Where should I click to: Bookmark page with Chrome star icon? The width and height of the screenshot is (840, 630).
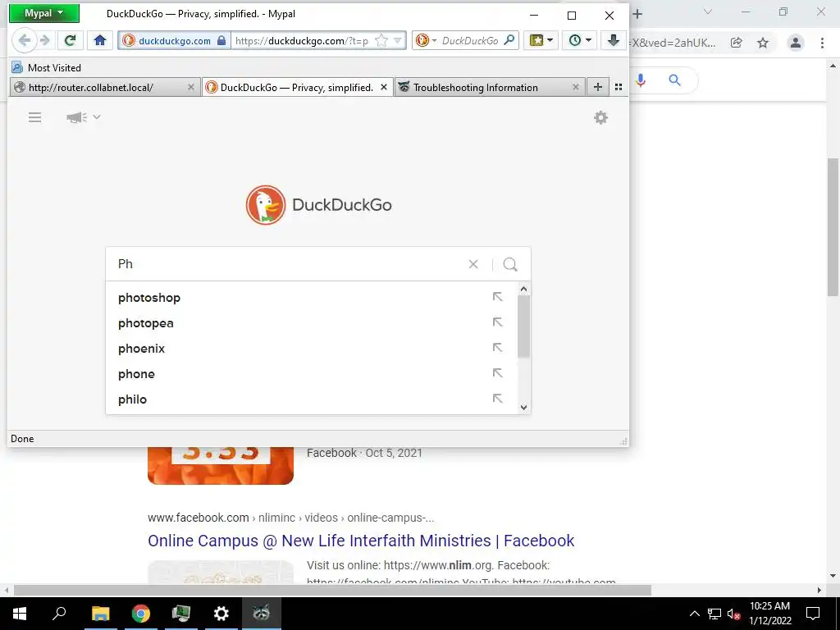click(763, 43)
